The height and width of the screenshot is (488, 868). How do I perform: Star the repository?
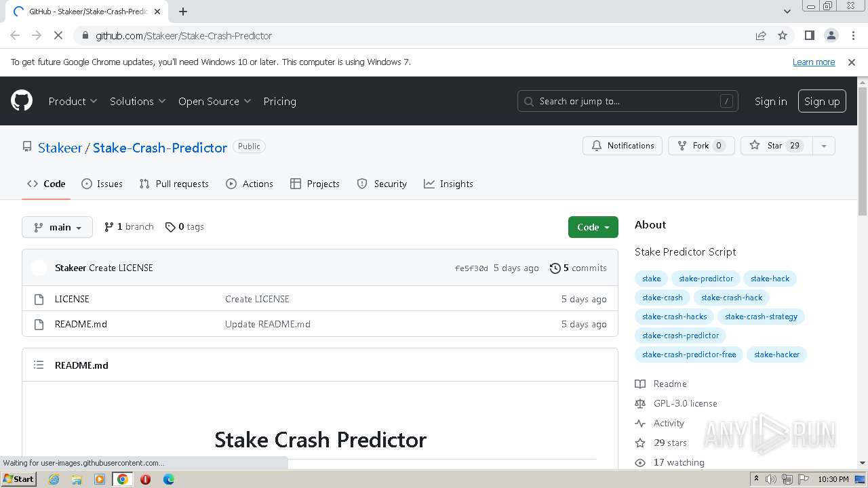click(x=776, y=146)
